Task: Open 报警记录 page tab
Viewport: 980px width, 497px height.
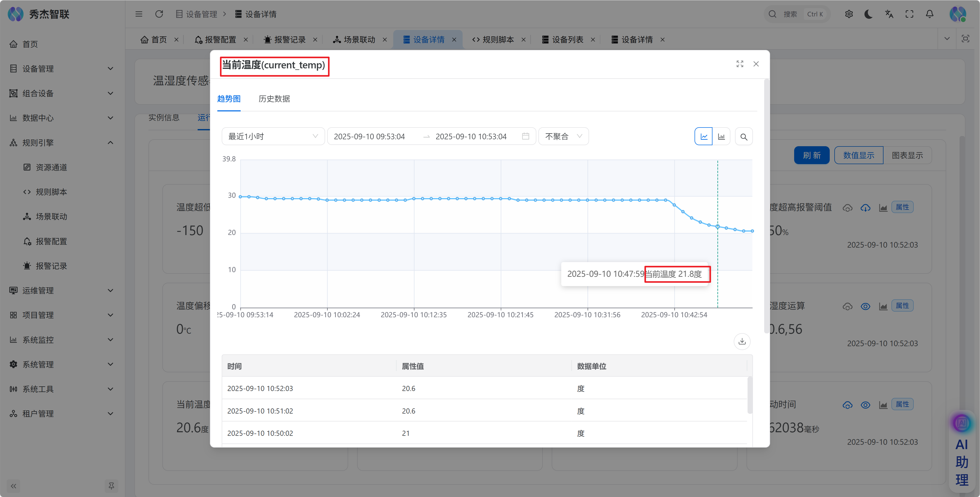Action: point(290,40)
